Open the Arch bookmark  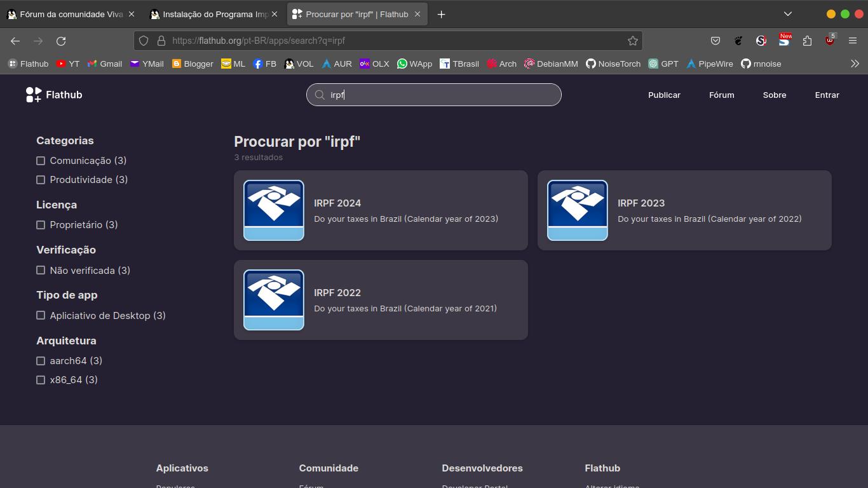pos(501,64)
